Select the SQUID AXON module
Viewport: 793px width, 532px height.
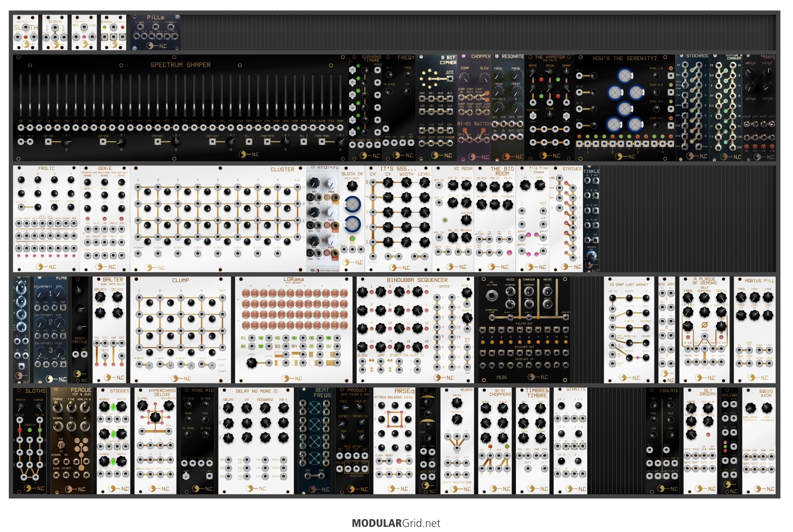pos(759,441)
